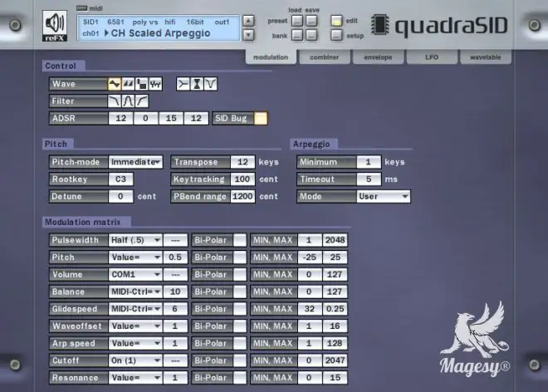Toggle the SID Bug switch
Image resolution: width=548 pixels, height=392 pixels.
pos(261,118)
